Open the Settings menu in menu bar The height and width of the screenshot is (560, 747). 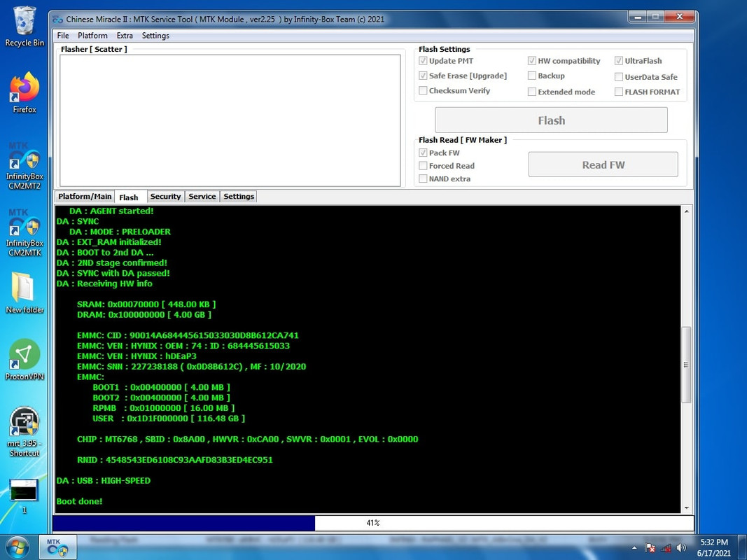[155, 36]
